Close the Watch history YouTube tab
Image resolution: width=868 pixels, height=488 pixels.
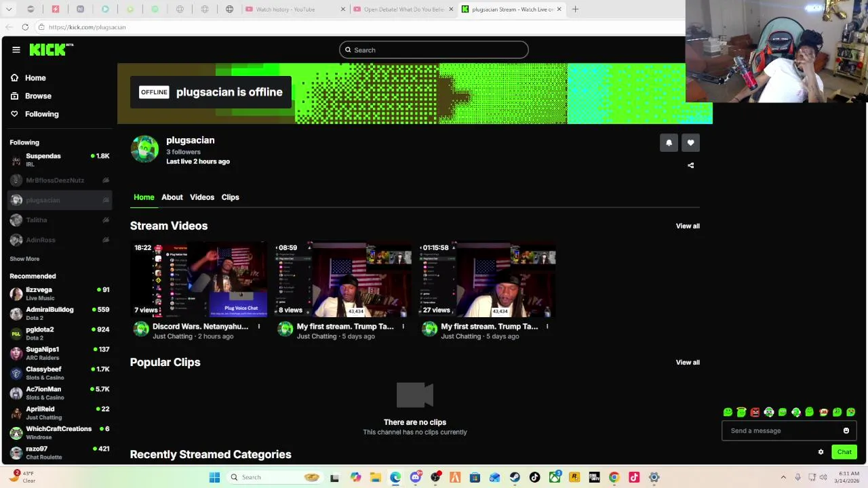coord(342,9)
